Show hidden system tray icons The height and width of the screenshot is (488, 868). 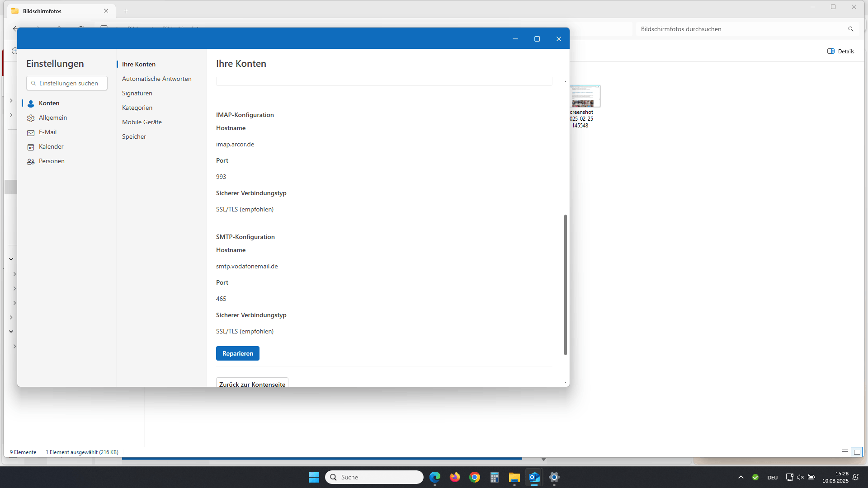741,477
